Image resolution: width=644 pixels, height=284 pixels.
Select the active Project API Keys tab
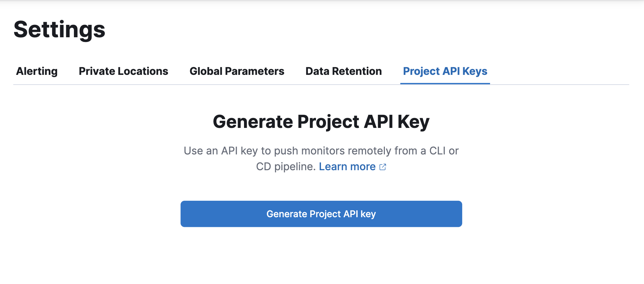pos(445,71)
